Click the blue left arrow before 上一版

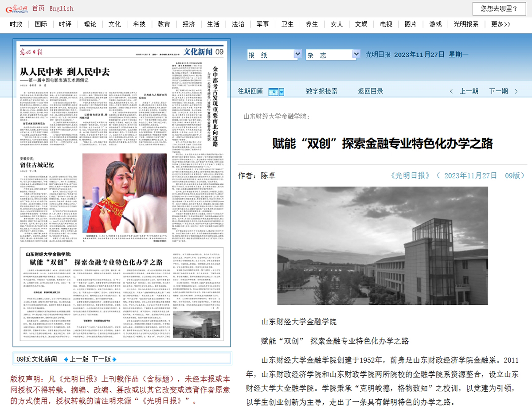click(x=66, y=359)
